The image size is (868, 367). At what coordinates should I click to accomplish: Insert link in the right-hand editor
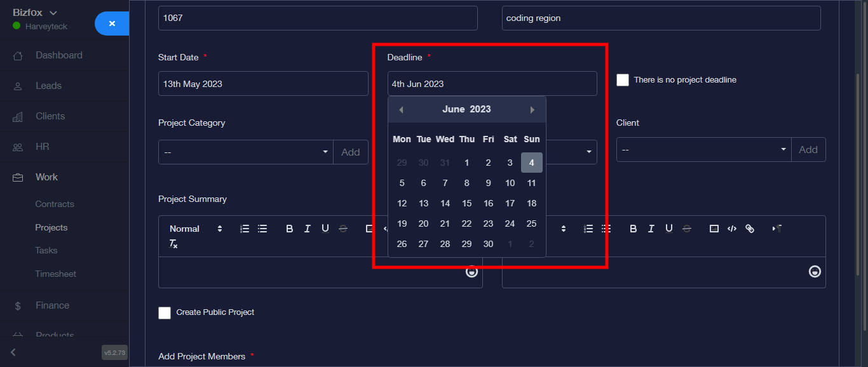[750, 229]
